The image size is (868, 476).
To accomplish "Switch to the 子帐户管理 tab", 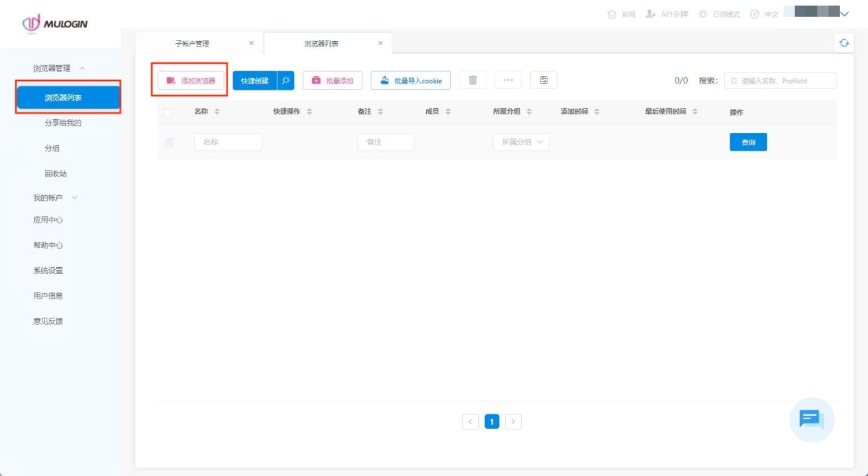I will (193, 43).
